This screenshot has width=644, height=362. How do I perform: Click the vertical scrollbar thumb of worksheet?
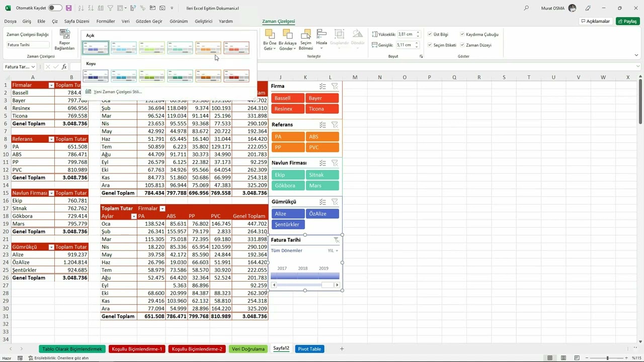pyautogui.click(x=640, y=102)
